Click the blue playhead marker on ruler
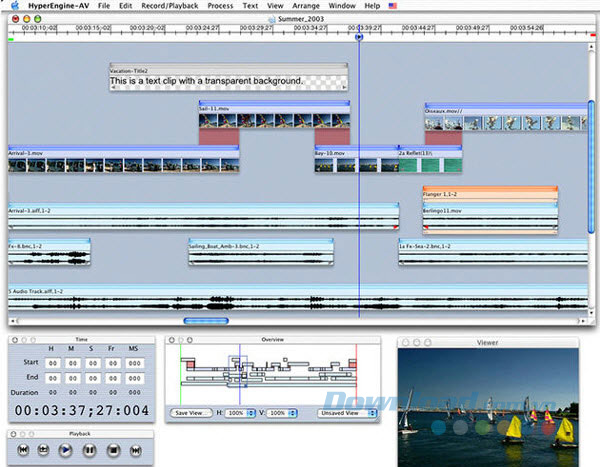 [x=359, y=37]
